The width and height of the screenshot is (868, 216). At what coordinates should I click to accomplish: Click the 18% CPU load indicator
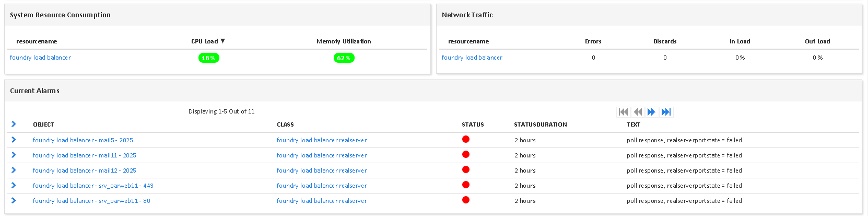click(x=208, y=58)
